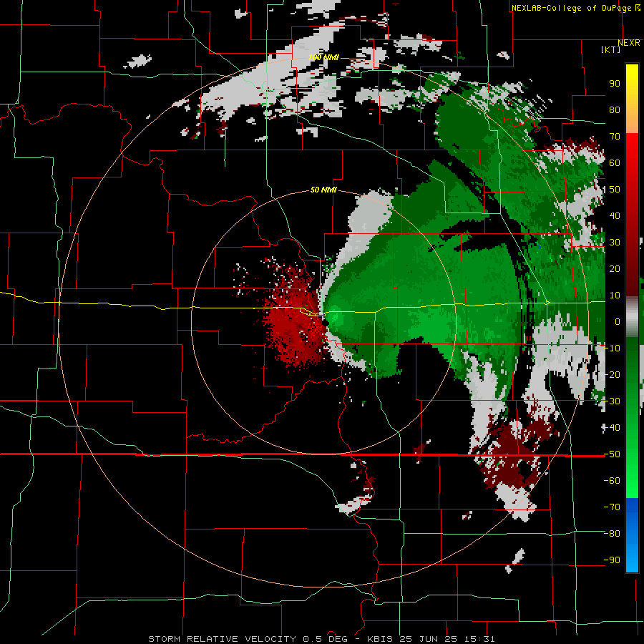
Task: Click the -50 knot scale value
Action: [x=613, y=454]
